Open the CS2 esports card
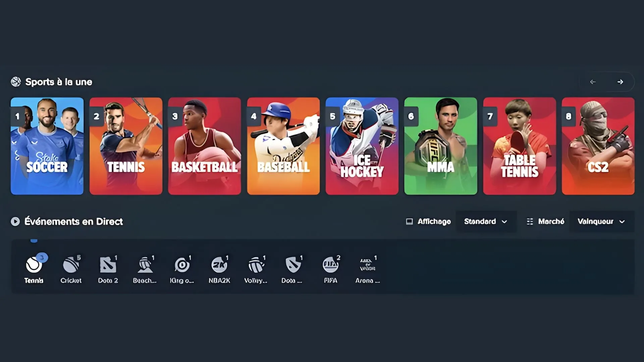This screenshot has height=362, width=644. click(x=598, y=146)
